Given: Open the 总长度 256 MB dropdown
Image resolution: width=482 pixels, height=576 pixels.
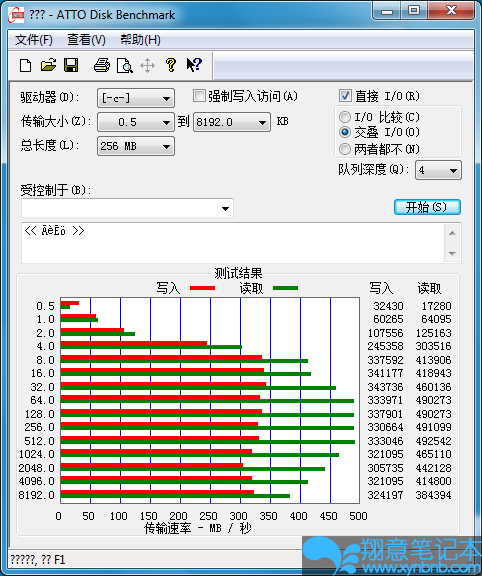Looking at the screenshot, I should (136, 146).
